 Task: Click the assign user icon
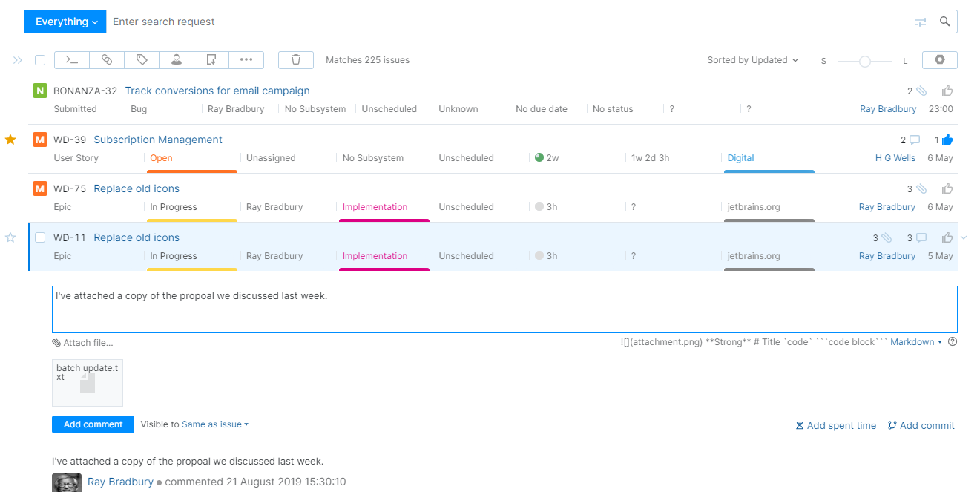[177, 60]
